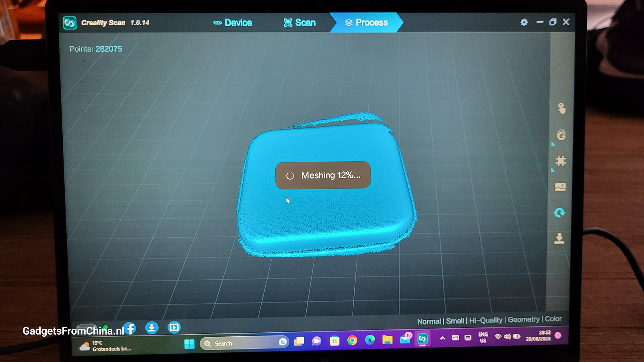The image size is (644, 362).
Task: Click the Color label in status bar
Action: (553, 319)
